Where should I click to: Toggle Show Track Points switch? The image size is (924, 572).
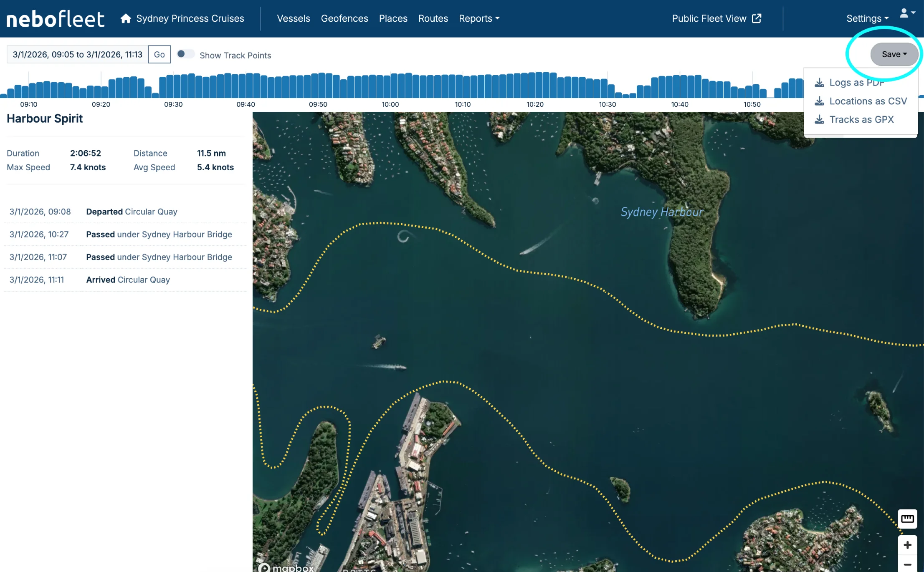[x=185, y=54]
